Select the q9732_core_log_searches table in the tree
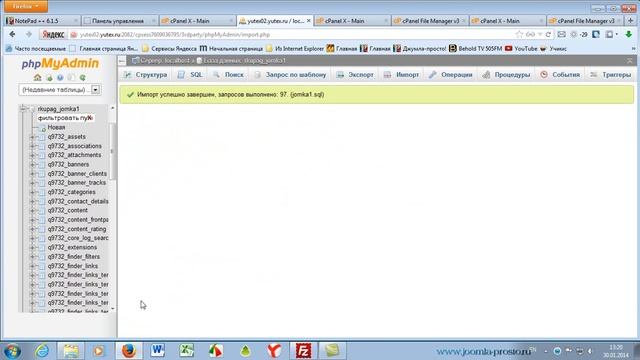This screenshot has height=360, width=640. pos(78,238)
